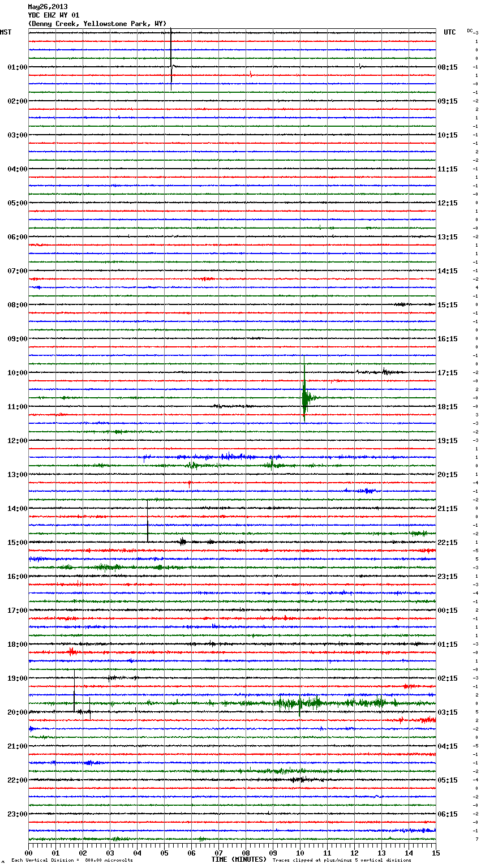Click the 14:15 UTC time label
Screen dimensions: 481x868
click(x=448, y=271)
